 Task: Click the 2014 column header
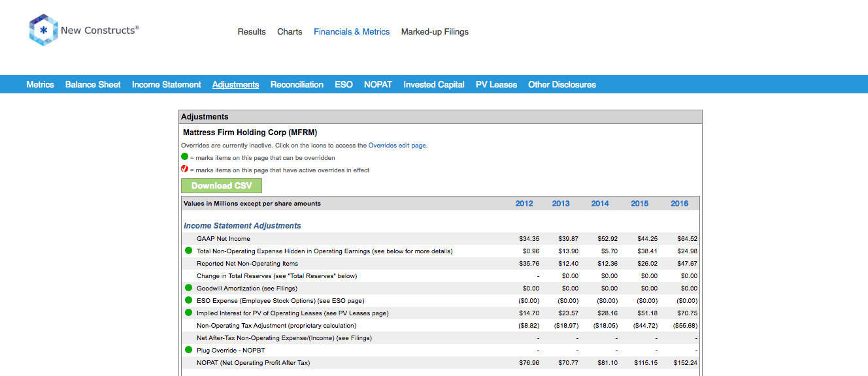600,204
